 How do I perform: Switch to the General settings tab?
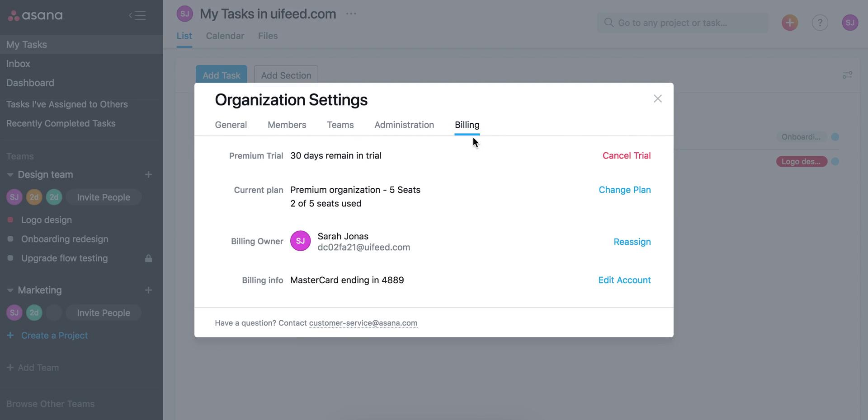231,125
